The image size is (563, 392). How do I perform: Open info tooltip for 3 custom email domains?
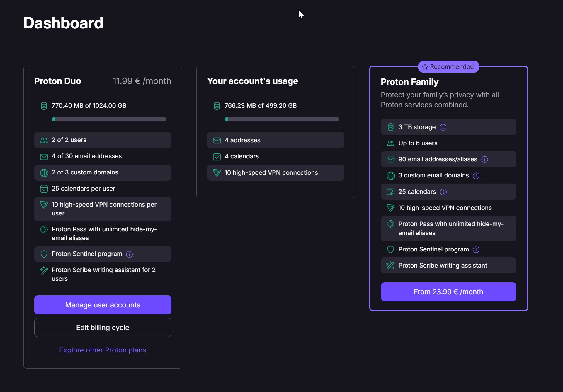point(476,176)
